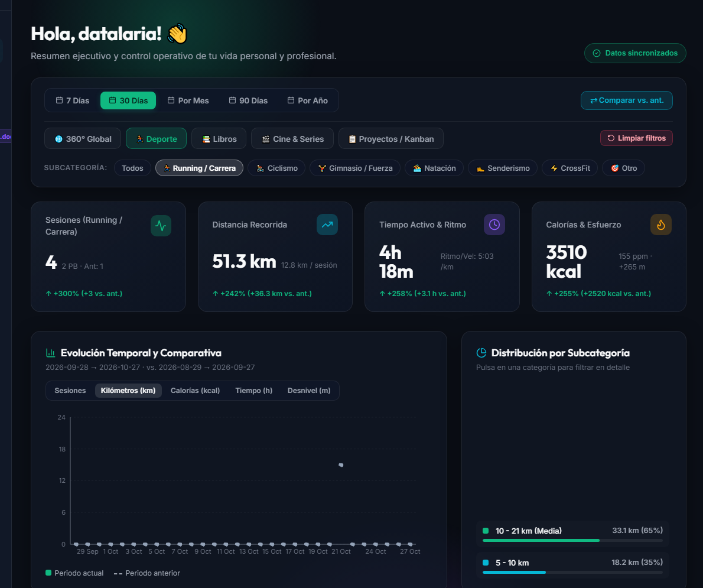Click the calendar icon next to 7 Días

59,100
